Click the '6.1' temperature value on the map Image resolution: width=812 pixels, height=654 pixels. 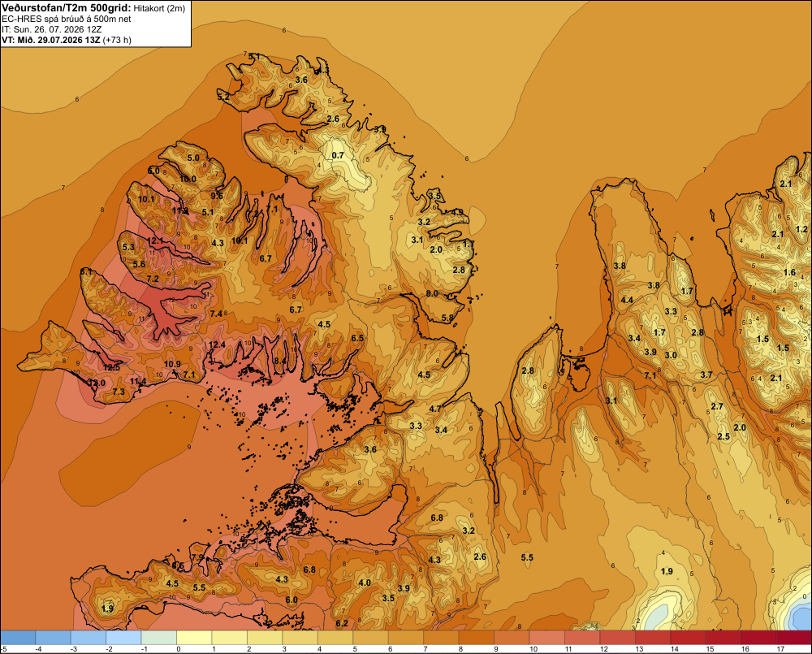pyautogui.click(x=86, y=271)
